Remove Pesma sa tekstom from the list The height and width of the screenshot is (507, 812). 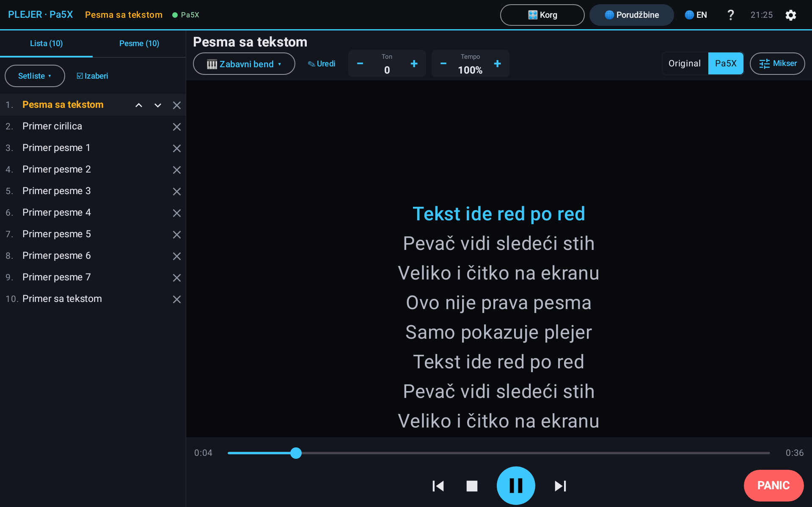click(x=177, y=105)
